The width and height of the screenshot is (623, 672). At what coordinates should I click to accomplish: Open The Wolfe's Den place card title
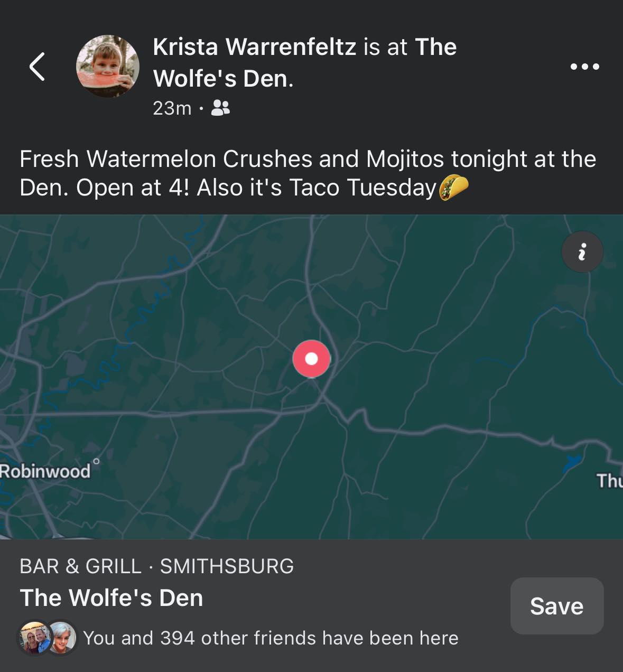[x=111, y=598]
